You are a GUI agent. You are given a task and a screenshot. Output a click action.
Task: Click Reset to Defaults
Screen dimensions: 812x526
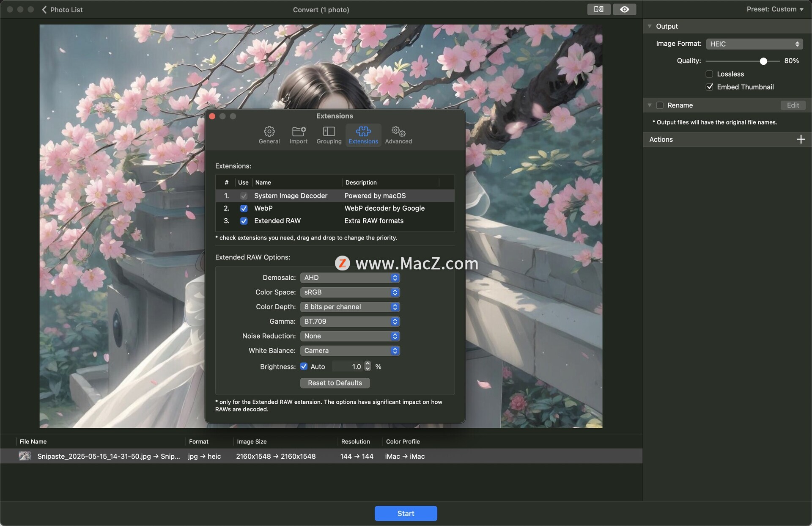335,383
